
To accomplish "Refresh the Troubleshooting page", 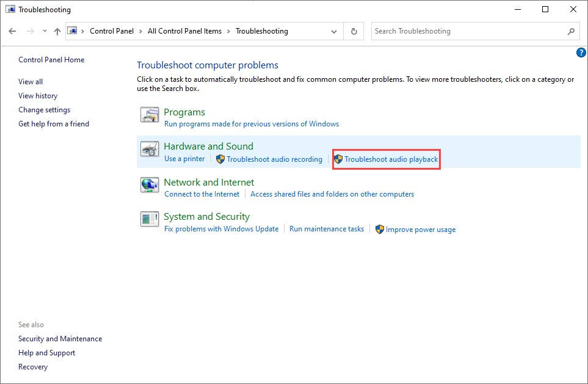I will pos(354,31).
